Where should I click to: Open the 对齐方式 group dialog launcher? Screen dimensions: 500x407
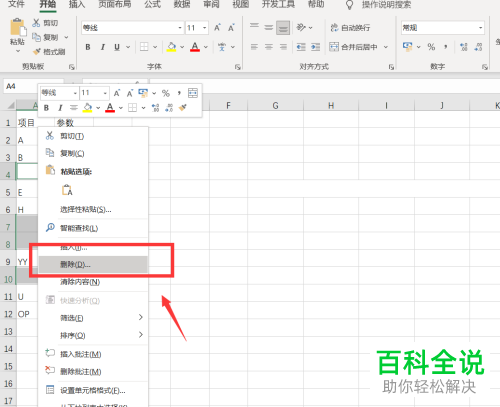point(391,67)
